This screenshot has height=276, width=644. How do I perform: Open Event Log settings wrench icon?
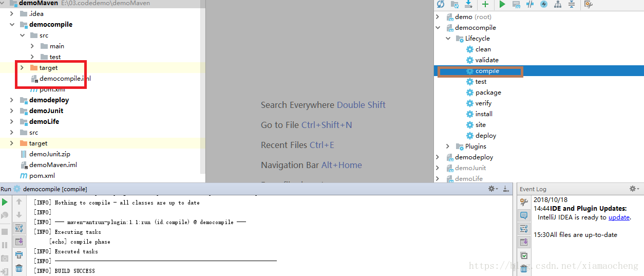[x=524, y=203]
